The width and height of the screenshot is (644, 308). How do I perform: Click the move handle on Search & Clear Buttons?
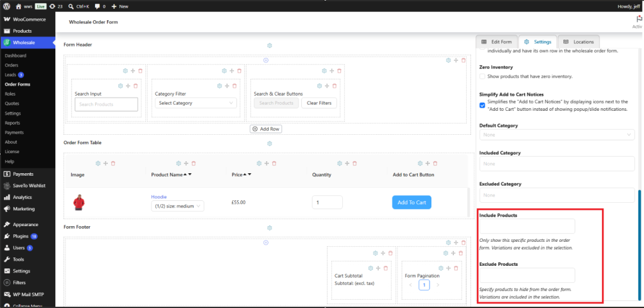coord(327,86)
